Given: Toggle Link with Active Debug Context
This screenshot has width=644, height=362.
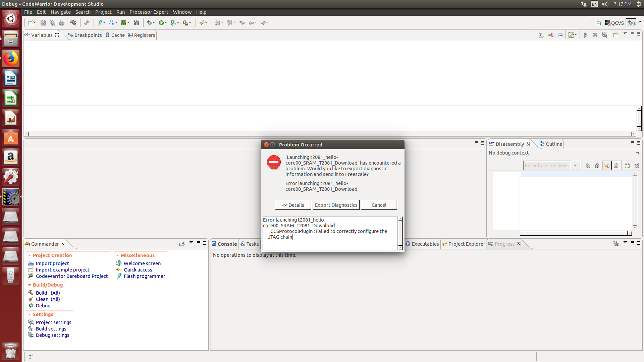Looking at the screenshot, I should (x=606, y=165).
